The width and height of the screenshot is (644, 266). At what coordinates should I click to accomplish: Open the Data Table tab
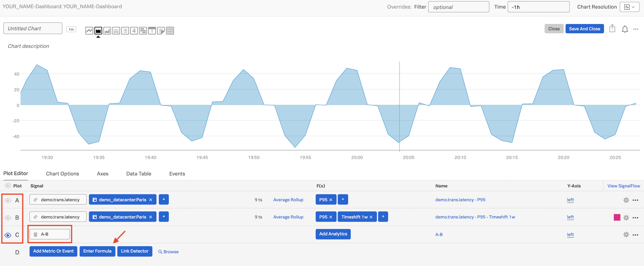(x=139, y=174)
